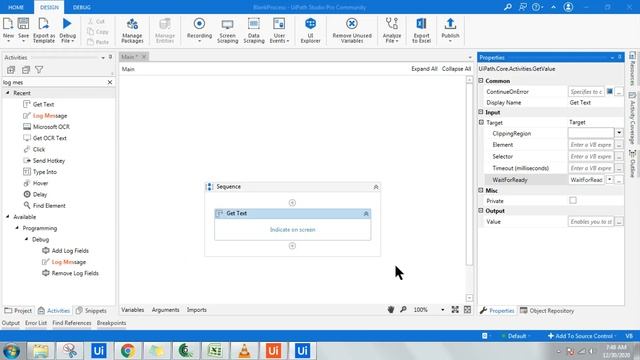Switch to Object Repository tab
640x360 pixels.
[547, 311]
